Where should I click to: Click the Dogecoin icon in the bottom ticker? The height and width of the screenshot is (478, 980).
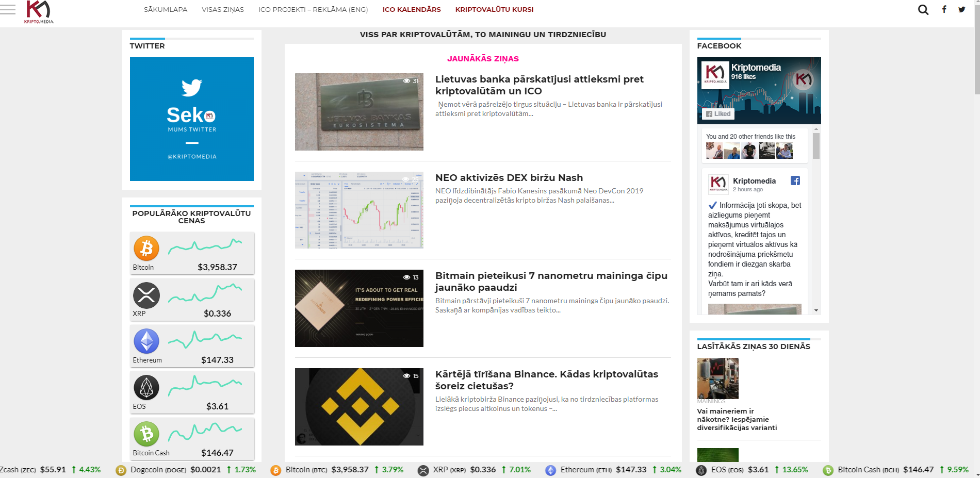(121, 470)
